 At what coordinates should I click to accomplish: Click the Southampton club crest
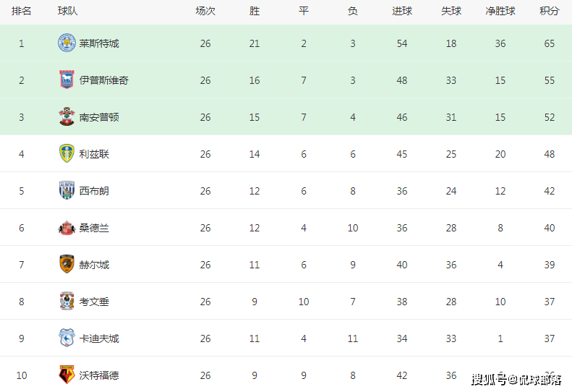click(x=67, y=116)
